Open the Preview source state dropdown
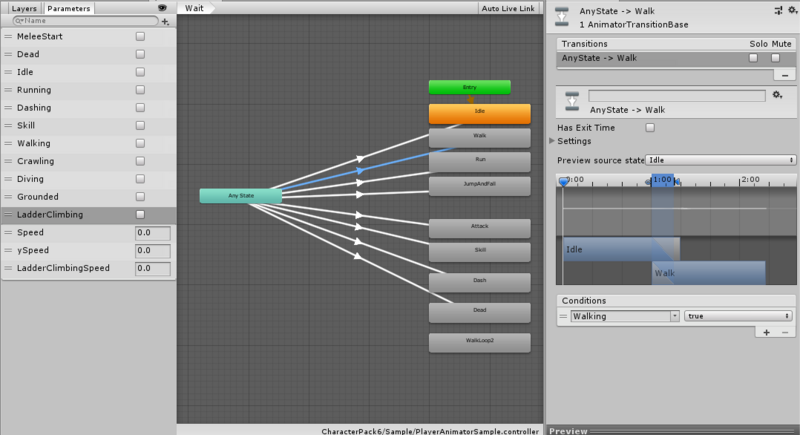This screenshot has width=800, height=435. click(x=720, y=160)
